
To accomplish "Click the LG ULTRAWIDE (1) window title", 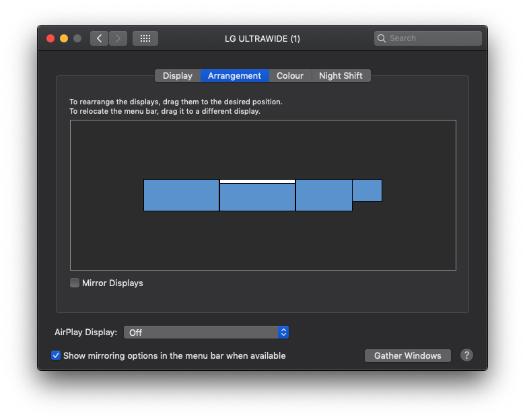I will [262, 38].
